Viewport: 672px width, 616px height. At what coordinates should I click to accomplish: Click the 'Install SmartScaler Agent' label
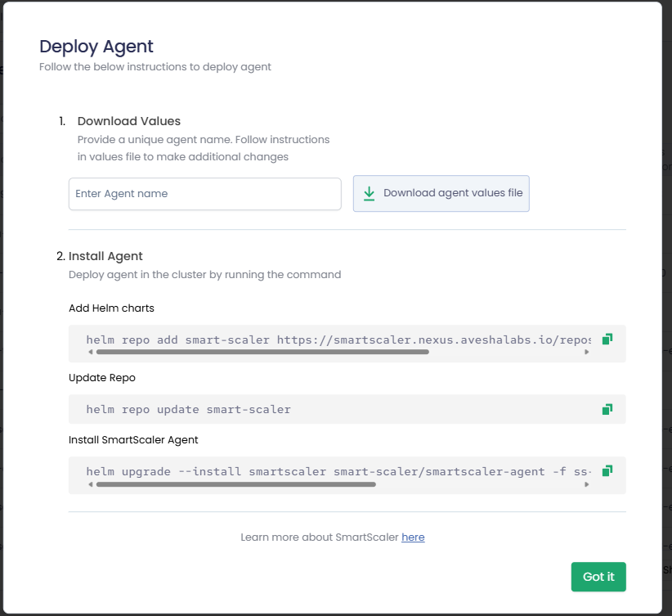tap(133, 439)
